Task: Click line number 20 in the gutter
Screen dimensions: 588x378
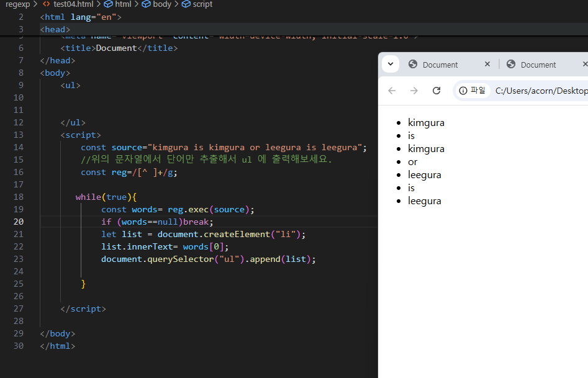Action: click(19, 222)
